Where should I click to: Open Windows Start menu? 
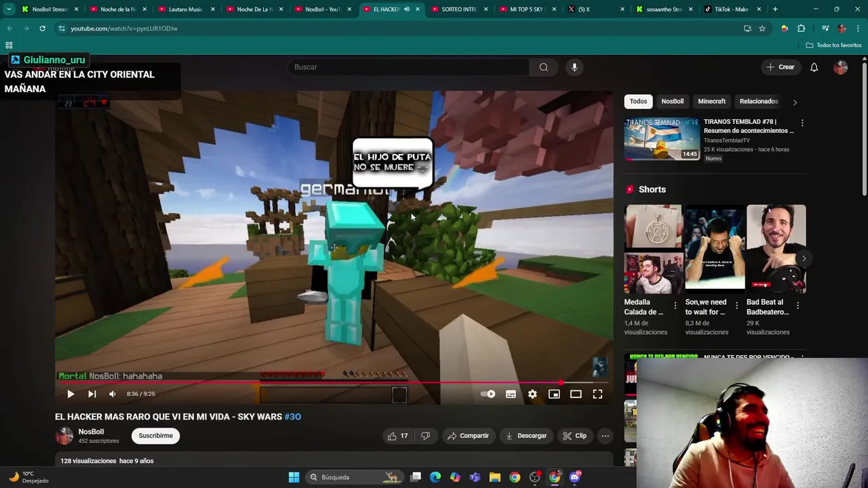(294, 477)
